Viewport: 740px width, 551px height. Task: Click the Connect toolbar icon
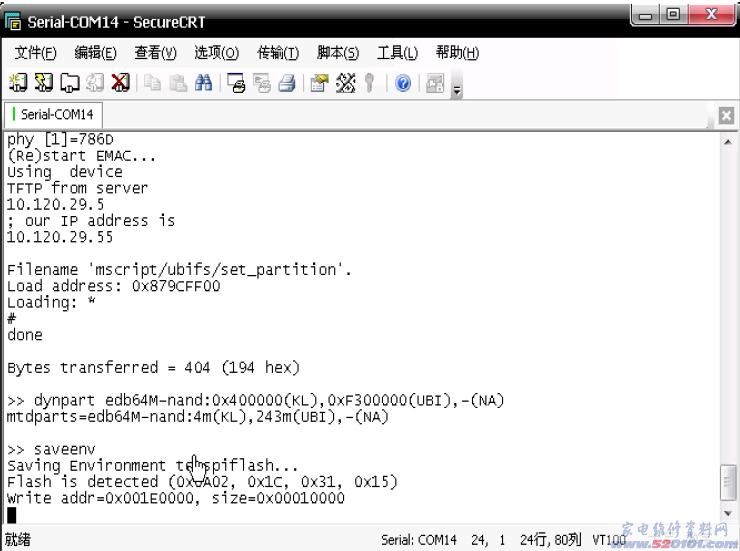pyautogui.click(x=17, y=85)
